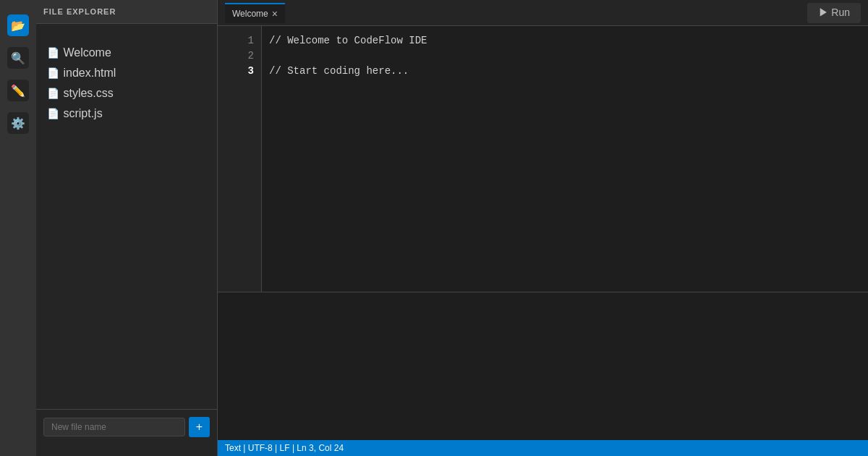Screen dimensions: 868x456
Task: Click line number 3 in the editor gutter
Action: click(x=250, y=71)
